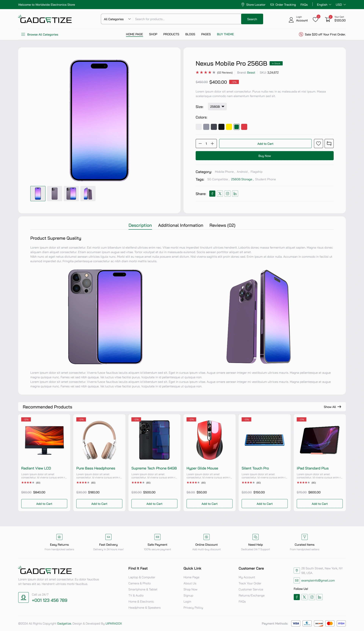Add product to wishlist with heart button
This screenshot has width=364, height=631.
(x=318, y=144)
